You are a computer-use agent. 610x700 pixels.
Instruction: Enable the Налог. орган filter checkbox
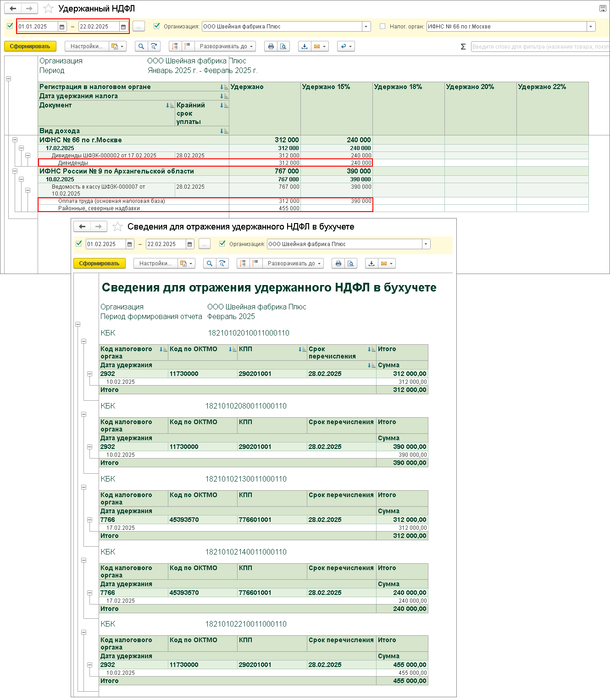pos(383,26)
